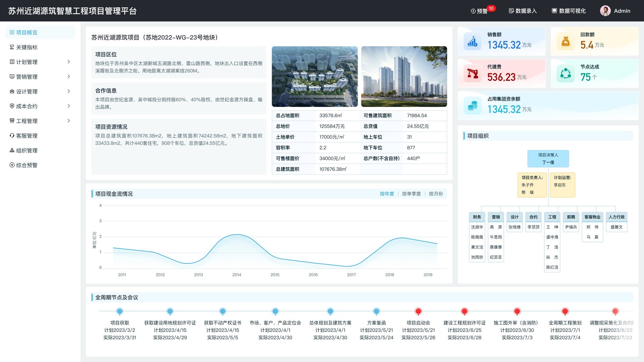
Task: Click the 预警 alert bell icon
Action: [x=473, y=11]
